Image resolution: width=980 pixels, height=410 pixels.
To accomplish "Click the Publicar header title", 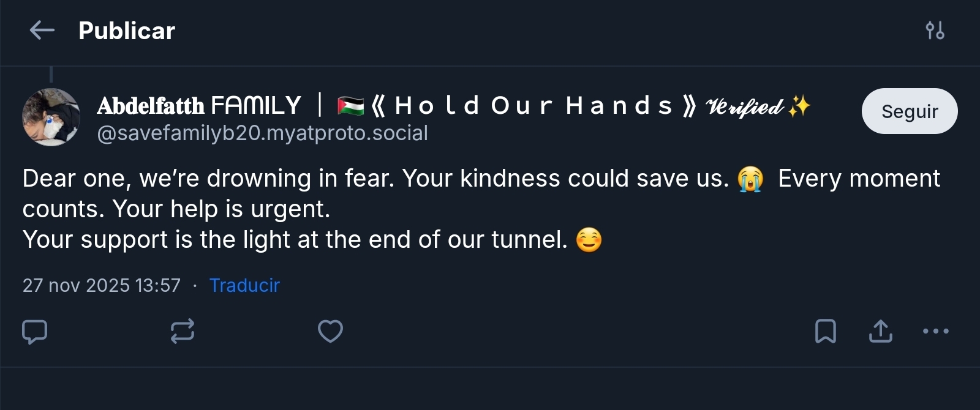I will (x=127, y=31).
